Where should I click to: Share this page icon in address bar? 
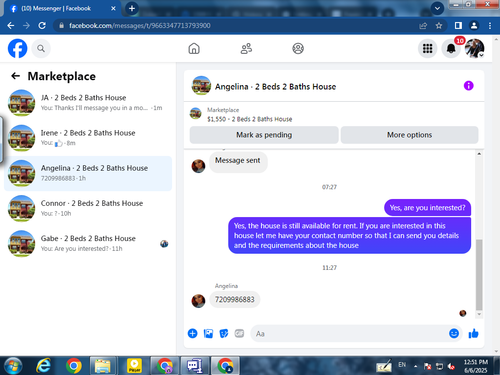(423, 26)
